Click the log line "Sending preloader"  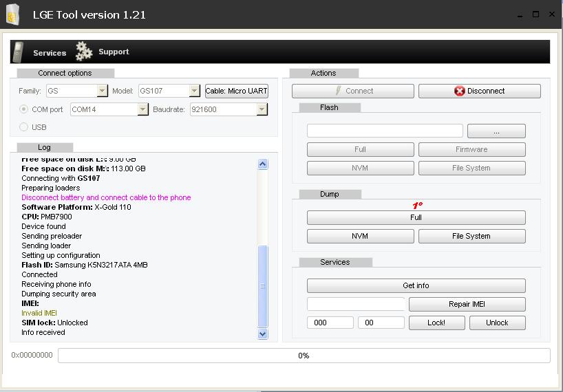pos(52,237)
